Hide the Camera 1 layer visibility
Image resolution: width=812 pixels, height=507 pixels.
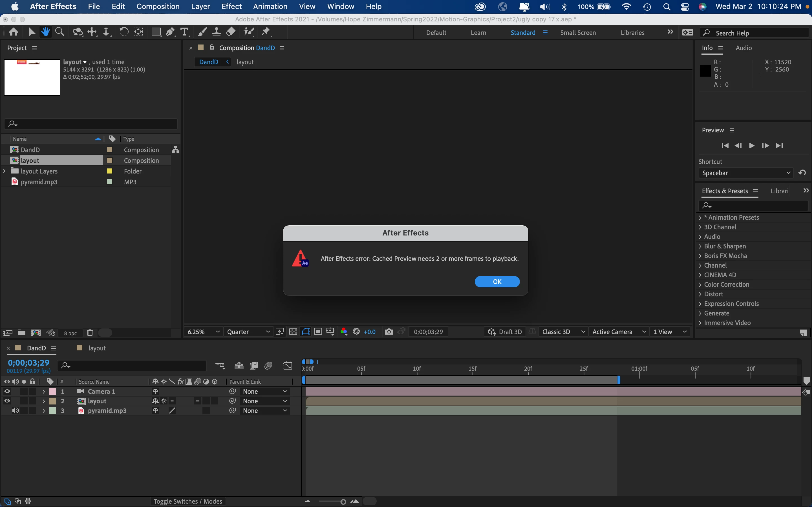(x=7, y=391)
